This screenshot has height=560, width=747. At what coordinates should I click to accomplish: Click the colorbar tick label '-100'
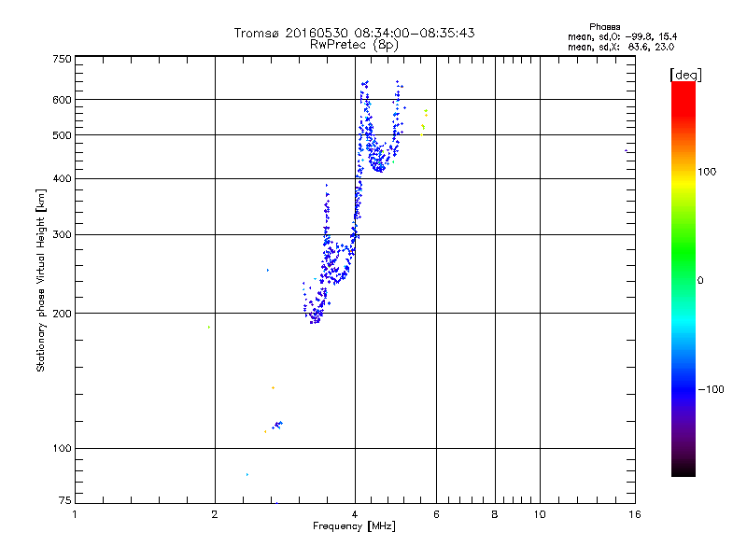712,389
